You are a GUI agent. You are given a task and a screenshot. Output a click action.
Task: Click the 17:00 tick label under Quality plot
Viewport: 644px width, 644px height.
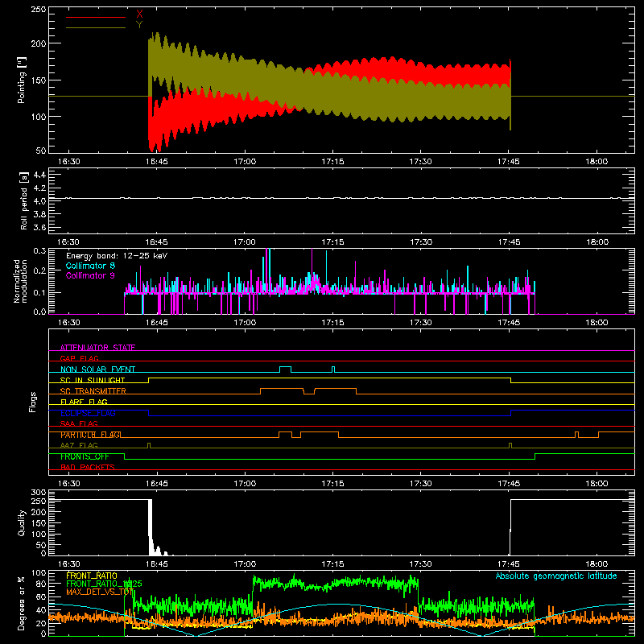point(245,564)
